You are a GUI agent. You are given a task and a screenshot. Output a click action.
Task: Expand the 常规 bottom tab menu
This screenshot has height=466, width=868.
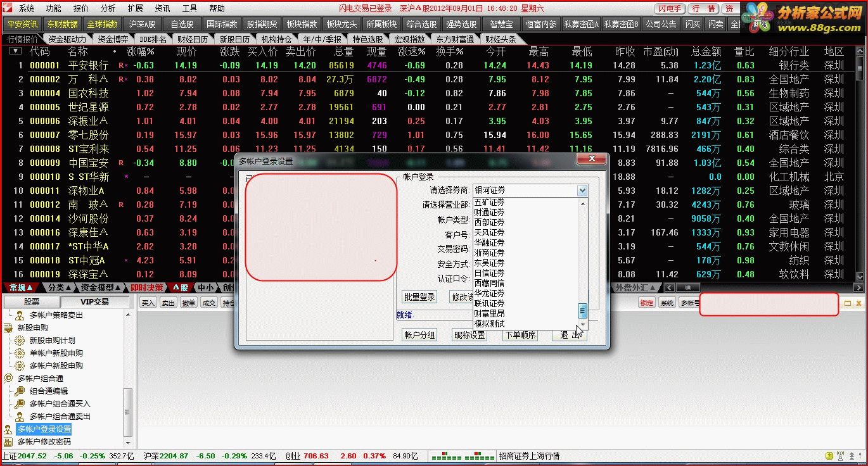point(29,287)
